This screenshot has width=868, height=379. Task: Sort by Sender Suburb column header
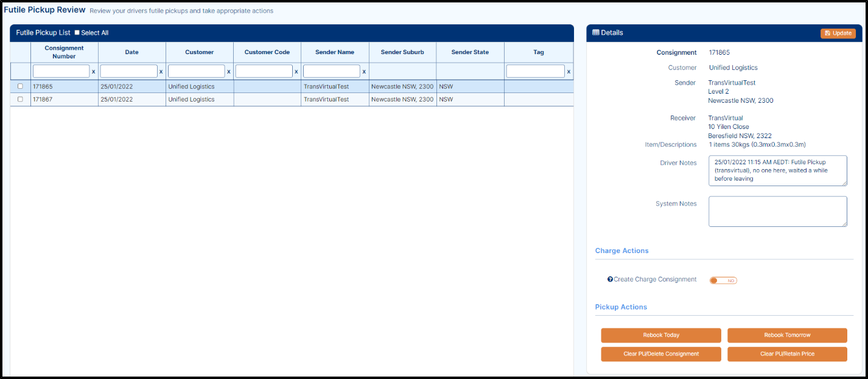coord(402,52)
